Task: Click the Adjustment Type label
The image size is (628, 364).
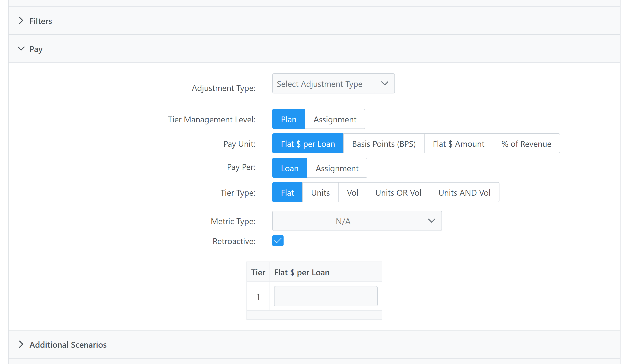Action: 223,88
